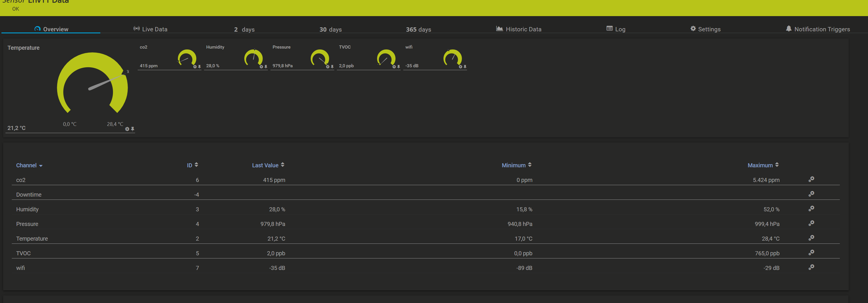Toggle pin on Temperature gauge
The image size is (868, 303).
[132, 129]
